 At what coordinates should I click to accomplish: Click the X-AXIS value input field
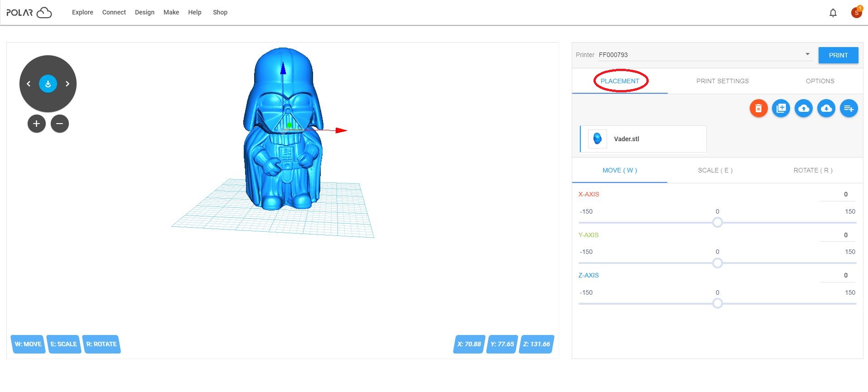tap(837, 194)
